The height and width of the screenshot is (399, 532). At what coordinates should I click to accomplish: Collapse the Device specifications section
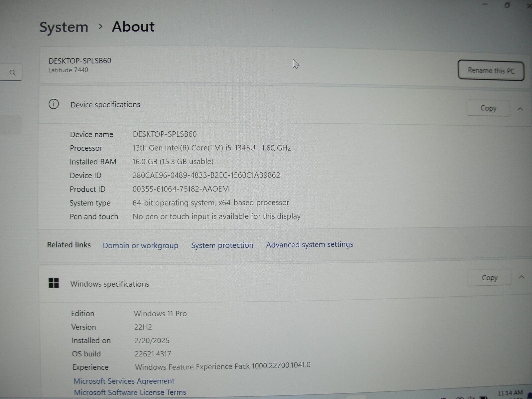[520, 109]
